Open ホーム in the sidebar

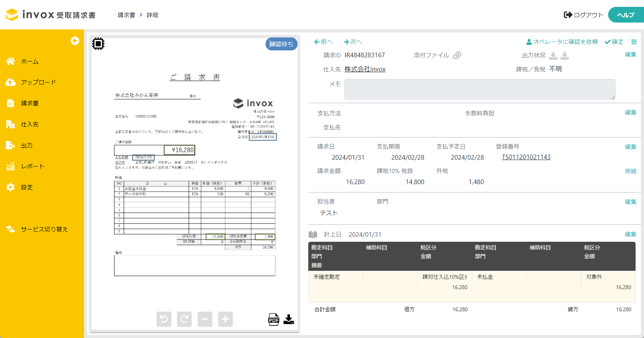[29, 61]
